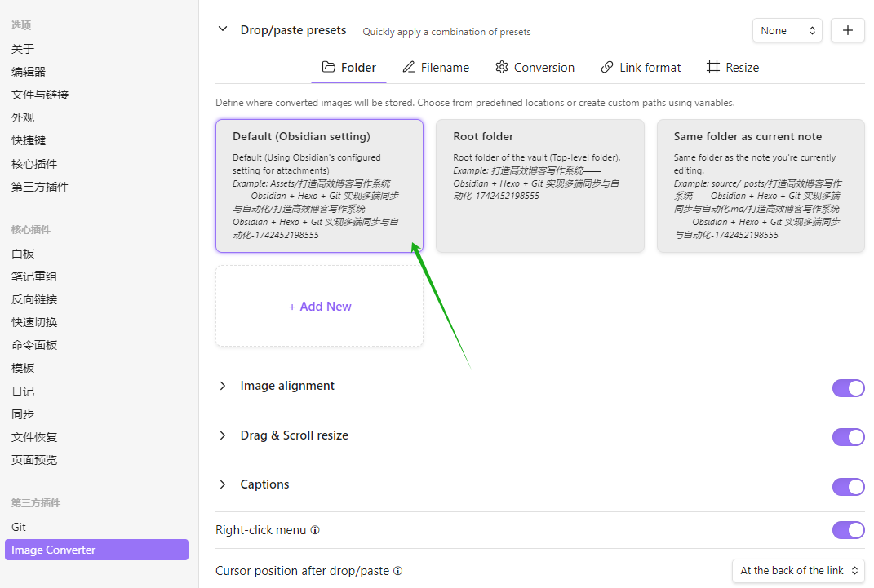Open Git plugin settings in sidebar
The width and height of the screenshot is (874, 588).
(x=19, y=527)
